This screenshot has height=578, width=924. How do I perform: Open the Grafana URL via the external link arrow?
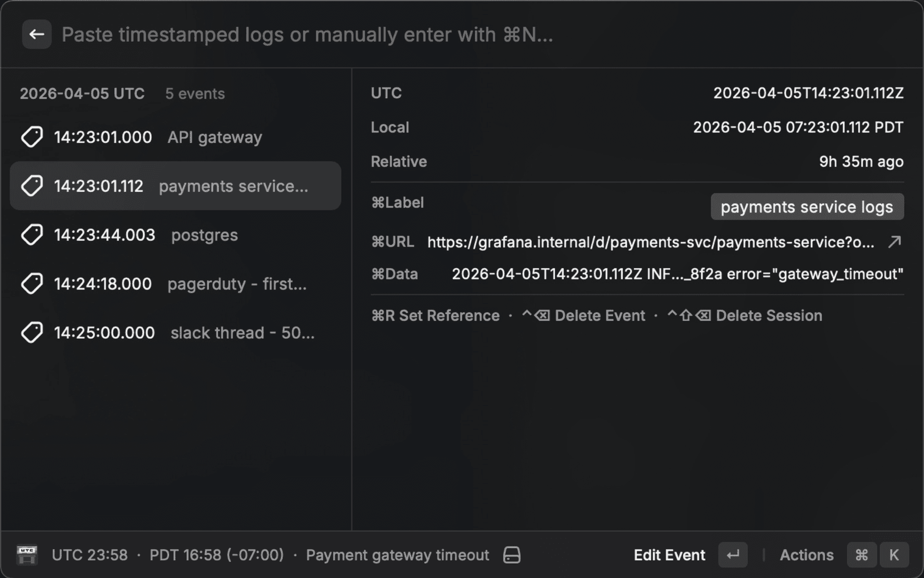tap(895, 241)
